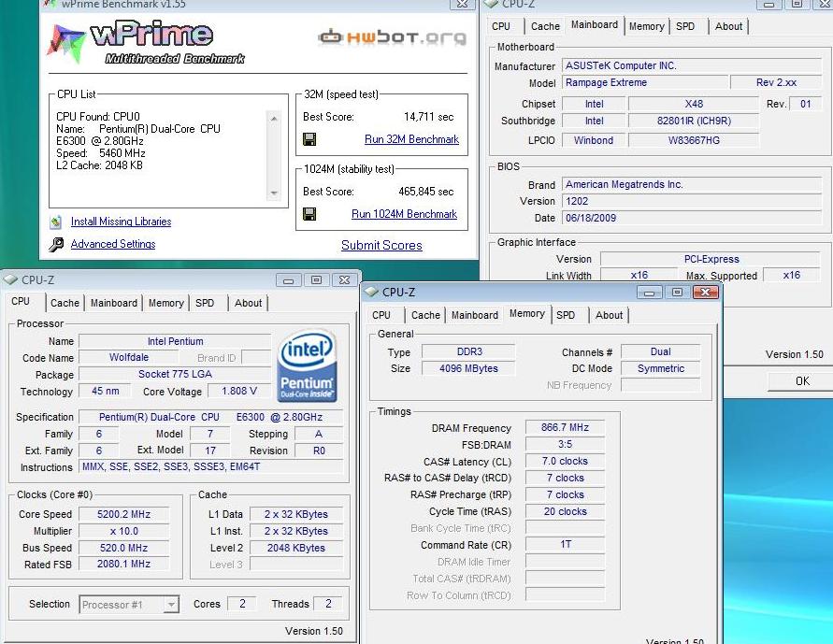Screen dimensions: 833x644
Task: Click the memory Type field DDR3
Action: (469, 351)
